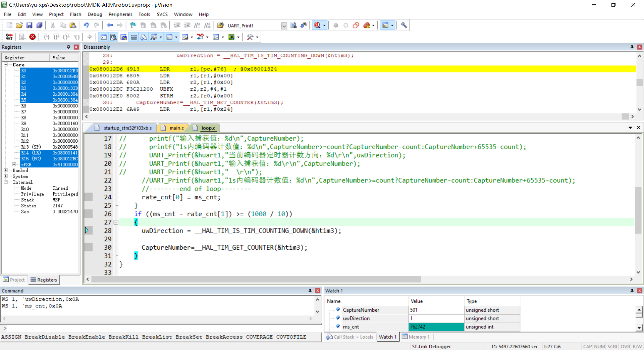Pin the Registers panel open
Viewport: 644px width, 350px height.
click(68, 47)
